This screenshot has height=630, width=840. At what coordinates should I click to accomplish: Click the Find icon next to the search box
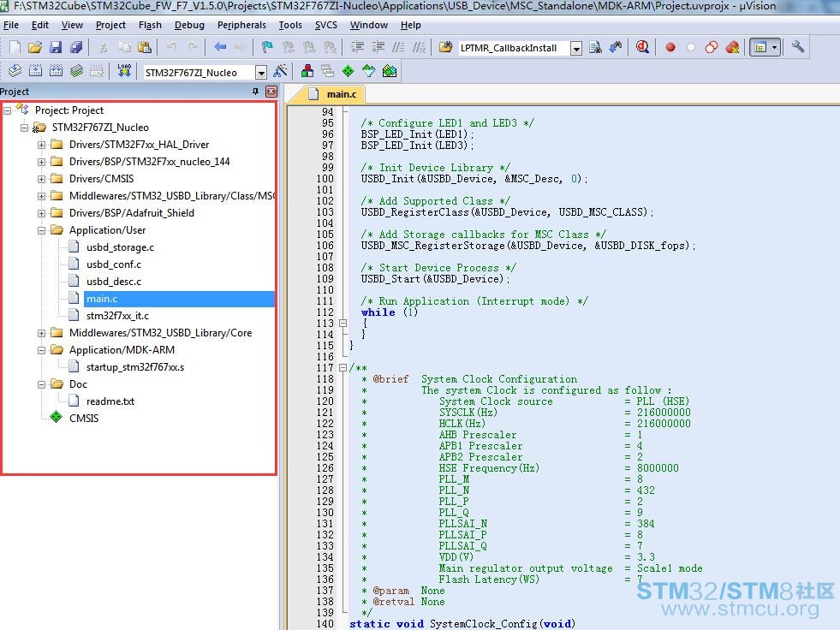click(x=595, y=47)
